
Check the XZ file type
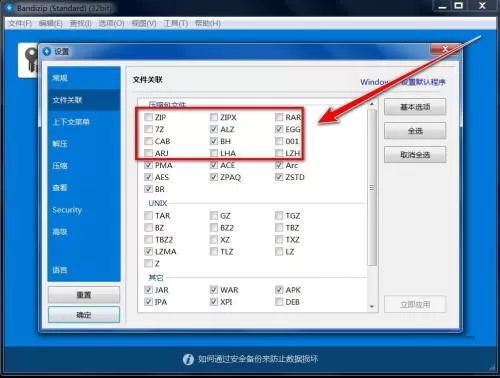click(x=214, y=240)
